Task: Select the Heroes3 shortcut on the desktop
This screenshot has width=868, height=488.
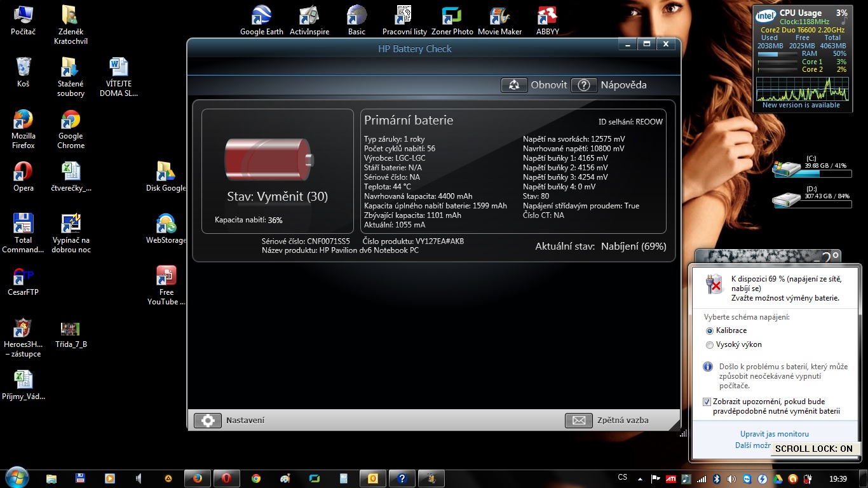Action: point(23,338)
